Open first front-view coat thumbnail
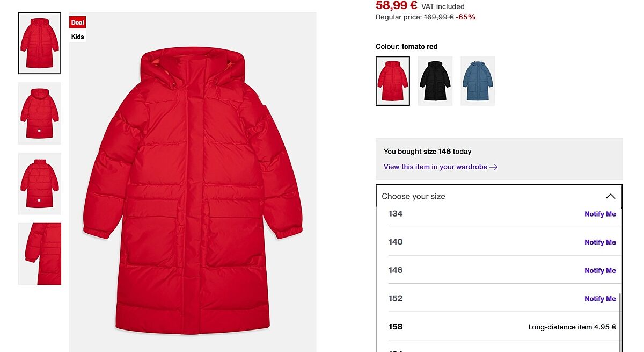The width and height of the screenshot is (644, 352). (x=40, y=43)
